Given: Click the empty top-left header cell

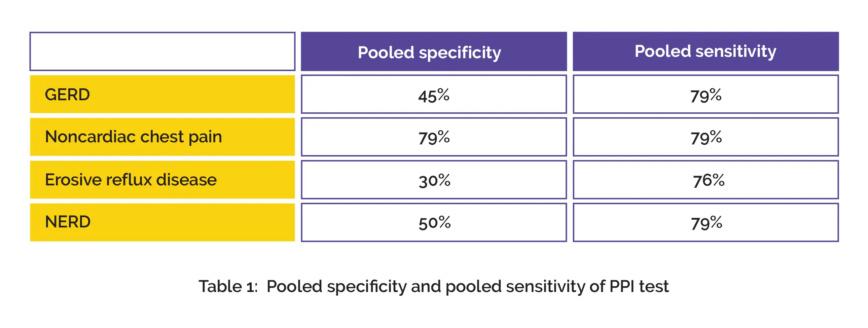Looking at the screenshot, I should point(162,51).
